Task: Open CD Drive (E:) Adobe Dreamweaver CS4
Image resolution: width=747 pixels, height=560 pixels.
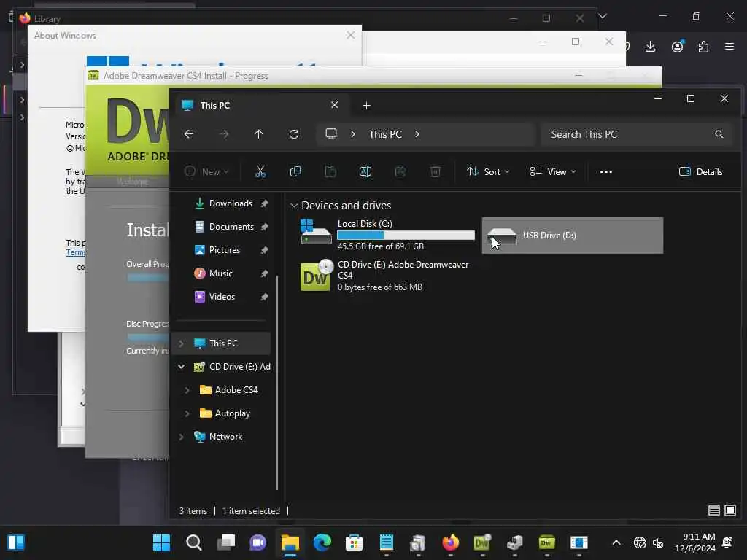Action: point(387,276)
